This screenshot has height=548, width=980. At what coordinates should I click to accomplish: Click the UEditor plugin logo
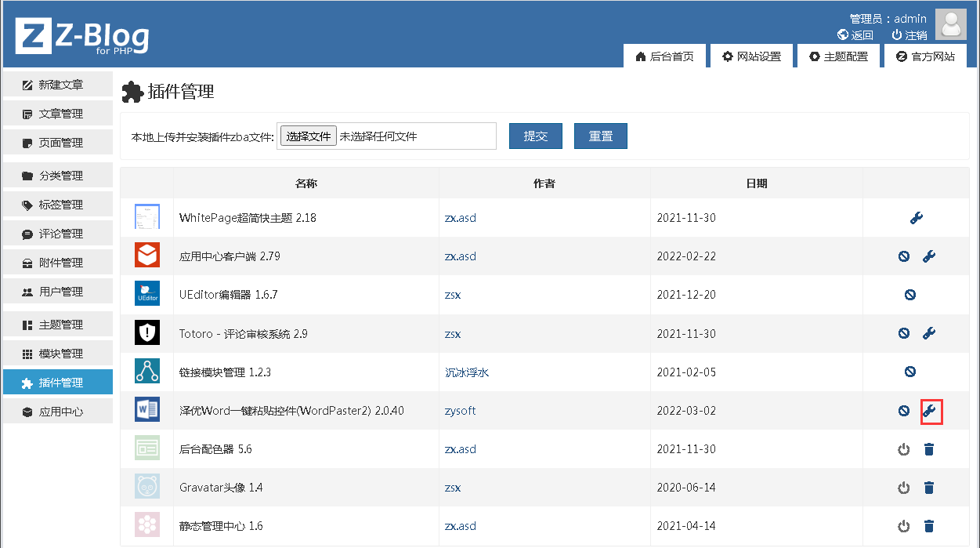coord(147,294)
